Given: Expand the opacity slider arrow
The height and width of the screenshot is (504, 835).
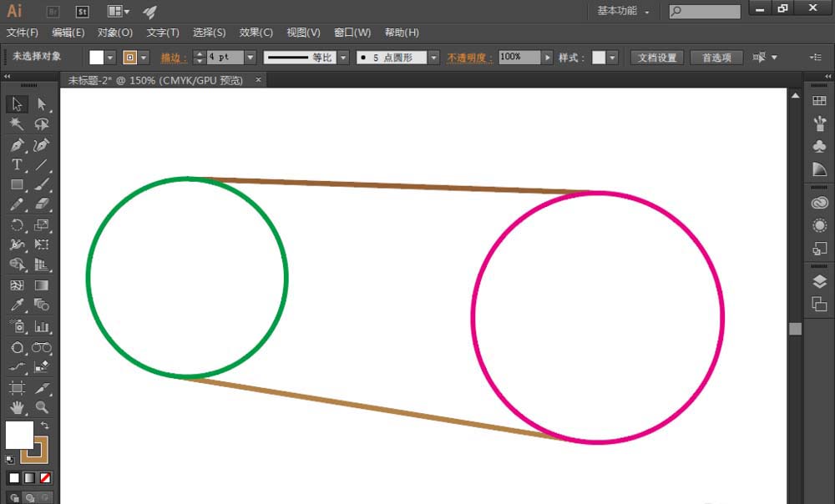Looking at the screenshot, I should (547, 58).
